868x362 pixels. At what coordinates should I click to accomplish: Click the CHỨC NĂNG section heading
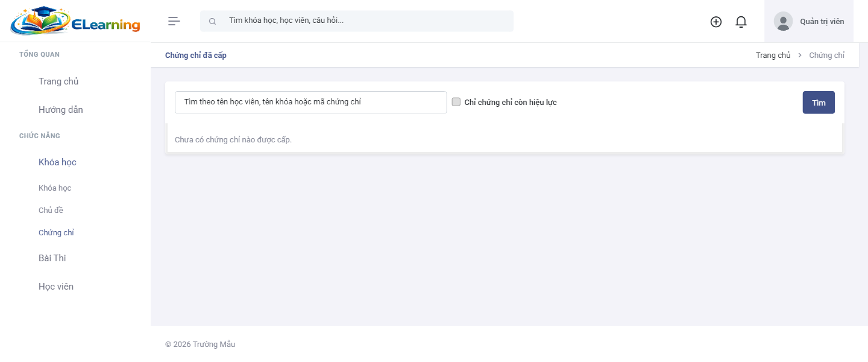[40, 136]
